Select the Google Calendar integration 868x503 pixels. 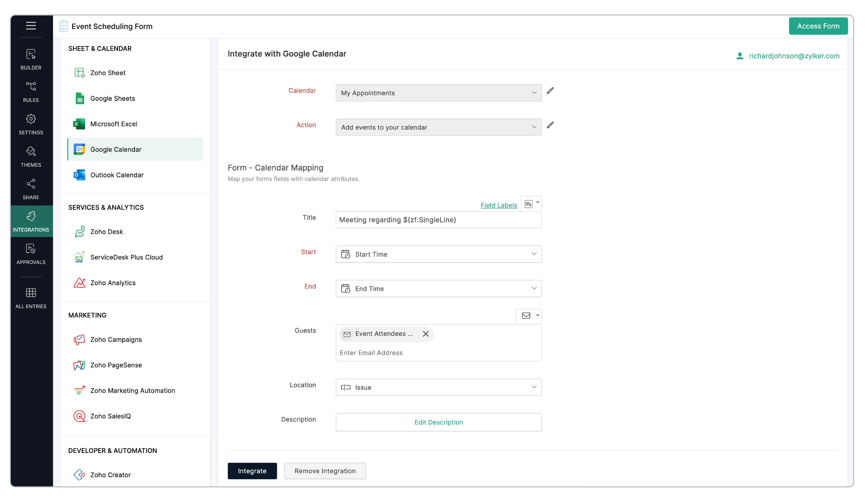click(x=115, y=149)
